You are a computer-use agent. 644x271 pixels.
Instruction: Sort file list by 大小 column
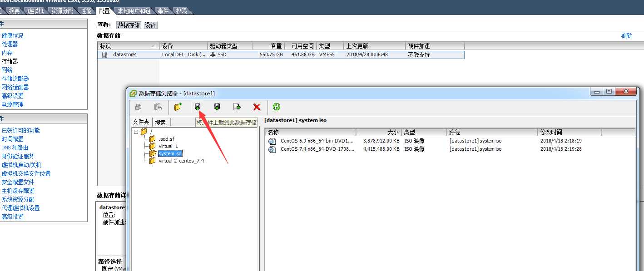[x=379, y=132]
